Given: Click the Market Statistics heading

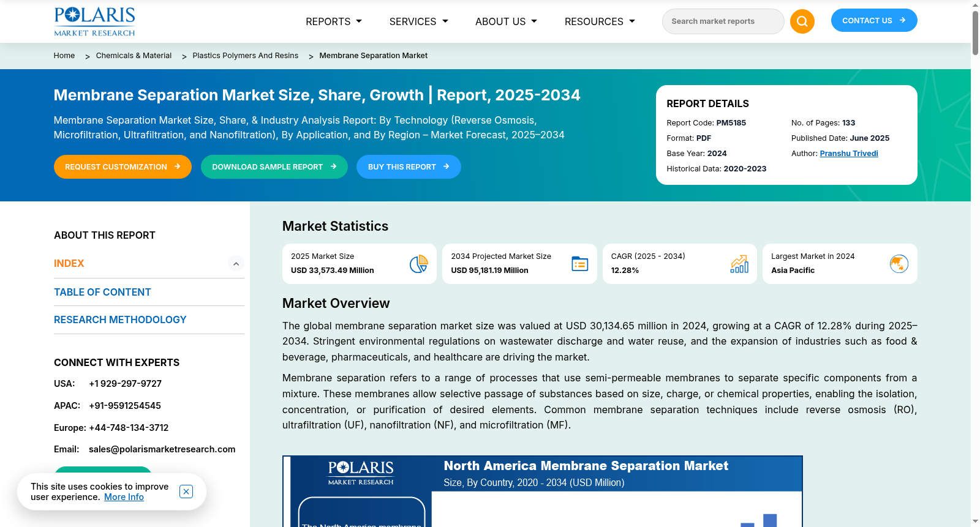Looking at the screenshot, I should (x=335, y=226).
